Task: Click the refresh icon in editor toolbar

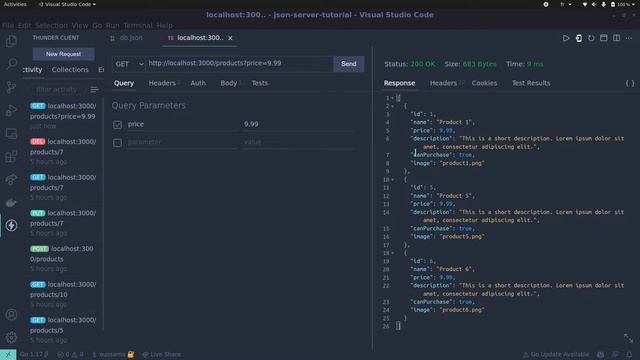Action: tap(591, 38)
